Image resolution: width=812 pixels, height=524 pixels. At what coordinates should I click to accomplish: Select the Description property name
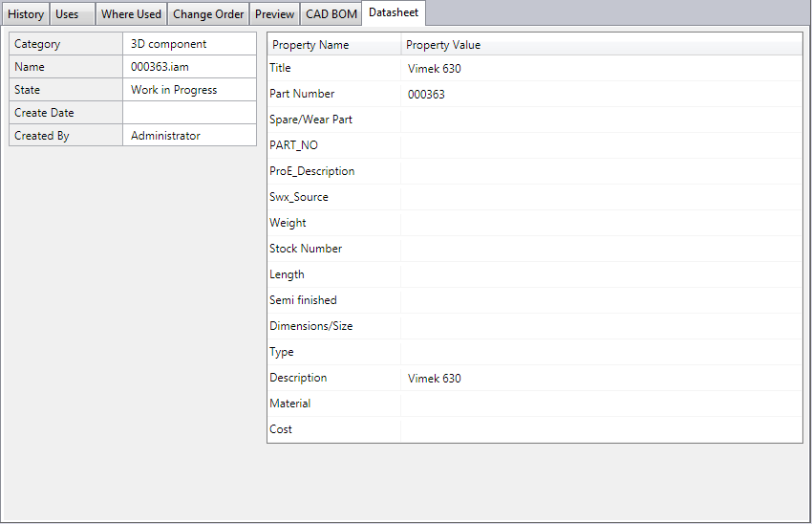(298, 378)
